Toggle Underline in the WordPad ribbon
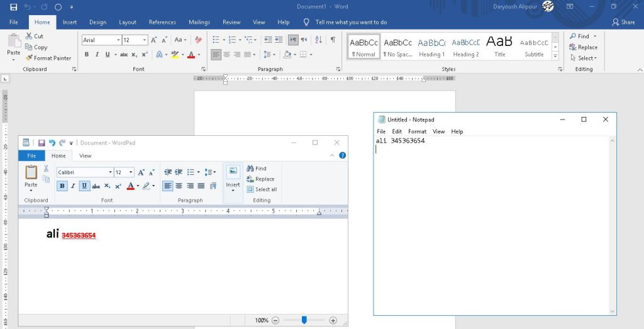This screenshot has width=644, height=329. pyautogui.click(x=84, y=186)
